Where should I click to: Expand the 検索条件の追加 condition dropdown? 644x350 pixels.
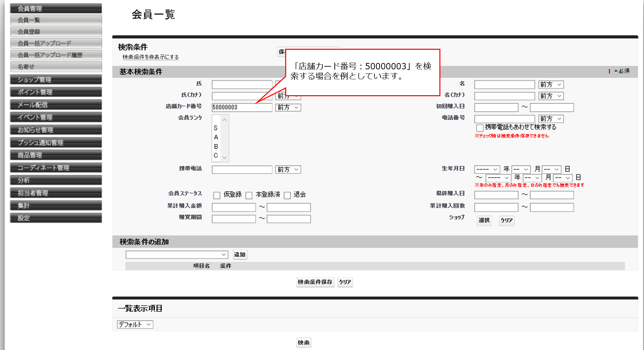177,254
